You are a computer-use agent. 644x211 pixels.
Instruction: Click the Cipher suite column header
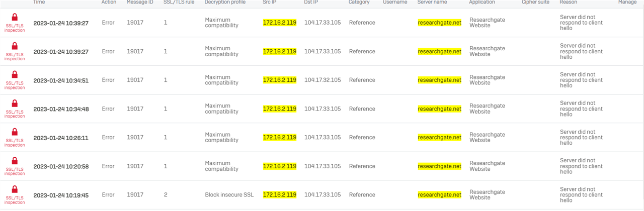pyautogui.click(x=535, y=3)
